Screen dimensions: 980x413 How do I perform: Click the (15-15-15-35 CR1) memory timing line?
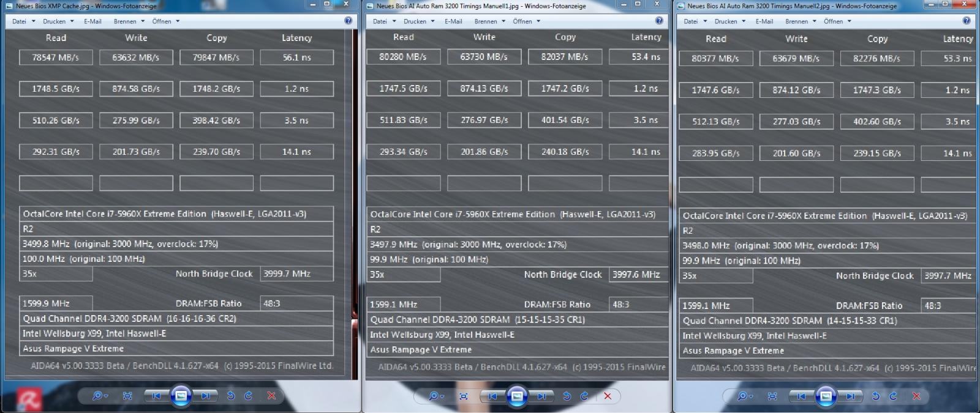tap(518, 319)
